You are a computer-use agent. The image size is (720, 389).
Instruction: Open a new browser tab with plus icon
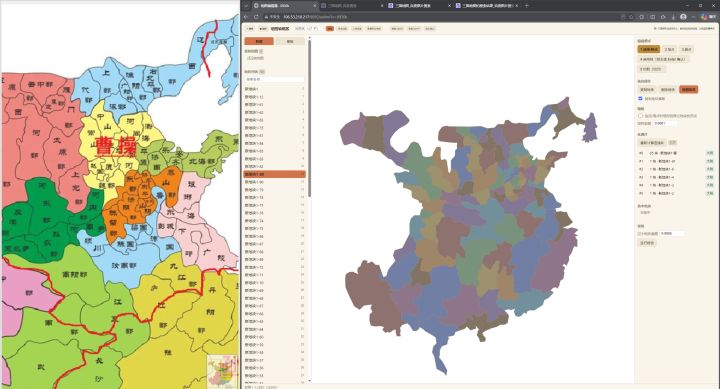(527, 6)
